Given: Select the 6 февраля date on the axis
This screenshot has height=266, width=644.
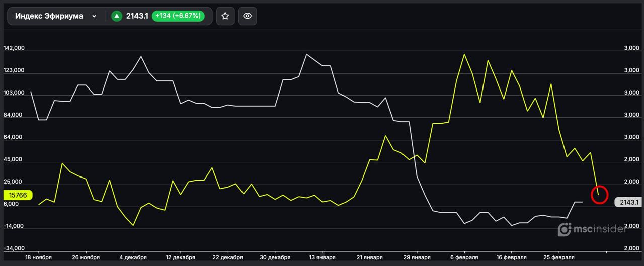Looking at the screenshot, I should coord(464,257).
